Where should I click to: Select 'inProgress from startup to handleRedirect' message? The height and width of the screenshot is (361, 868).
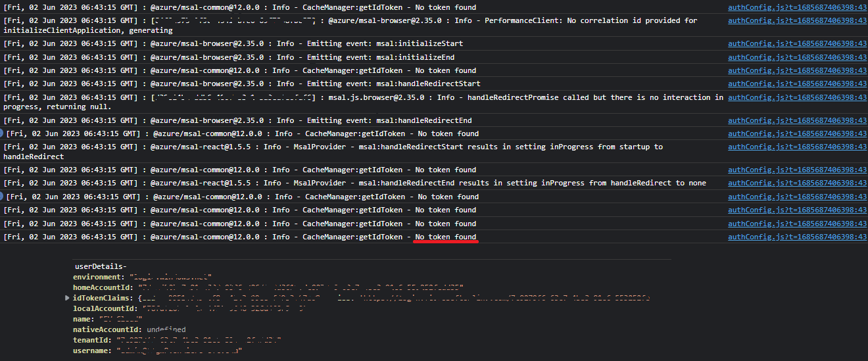(x=333, y=152)
